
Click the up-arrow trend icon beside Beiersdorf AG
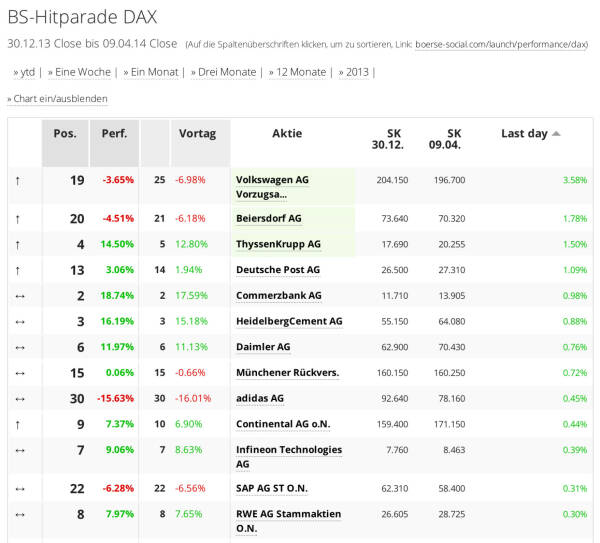coord(17,218)
